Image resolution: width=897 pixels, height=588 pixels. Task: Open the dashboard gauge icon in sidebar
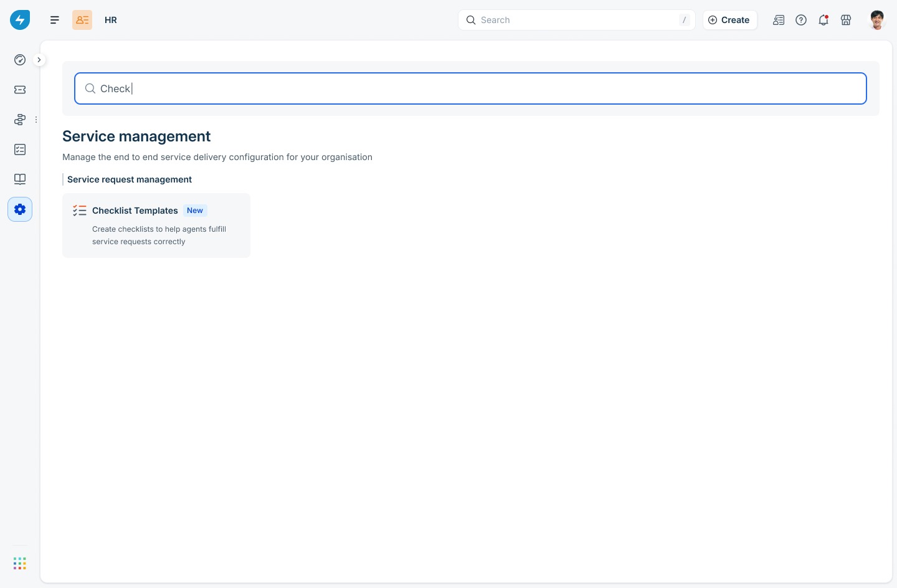(x=20, y=60)
